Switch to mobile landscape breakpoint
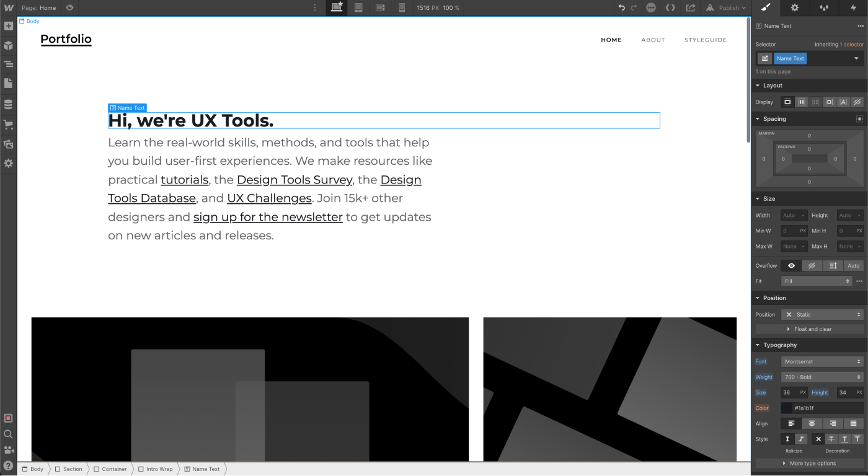This screenshot has width=868, height=476. coord(380,7)
